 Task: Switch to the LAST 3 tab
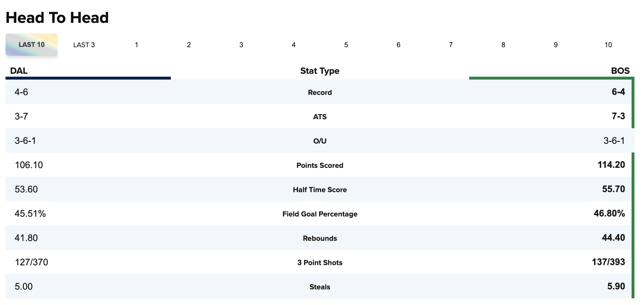84,45
